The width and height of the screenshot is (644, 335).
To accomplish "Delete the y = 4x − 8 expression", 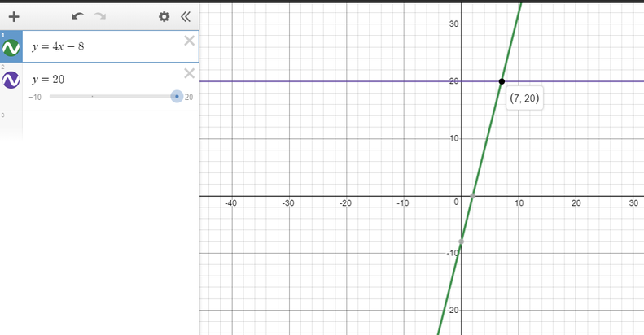I will click(x=189, y=41).
